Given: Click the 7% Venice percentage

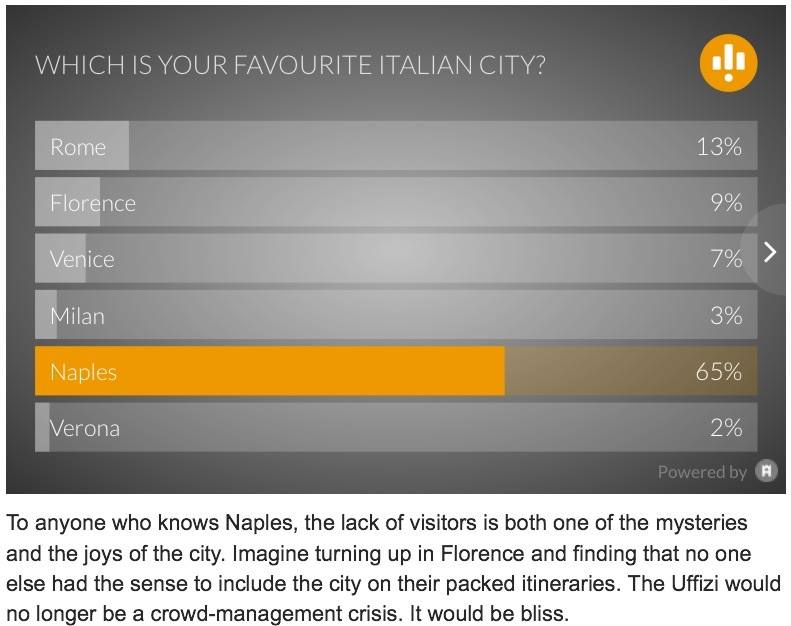Looking at the screenshot, I should [x=725, y=259].
